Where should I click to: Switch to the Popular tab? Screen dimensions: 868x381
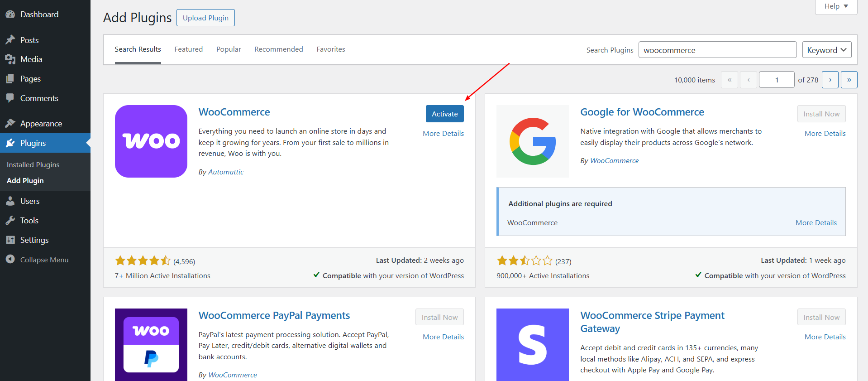tap(229, 49)
